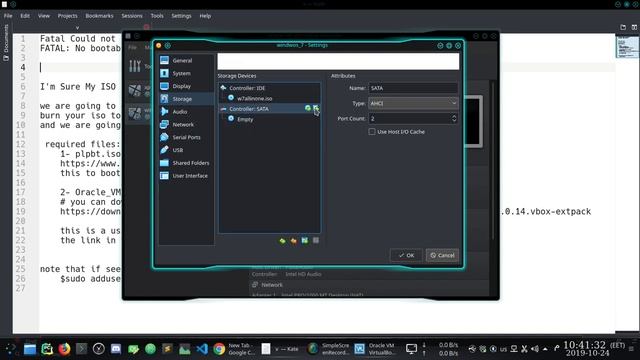Open the Help menu in Kate

(205, 16)
